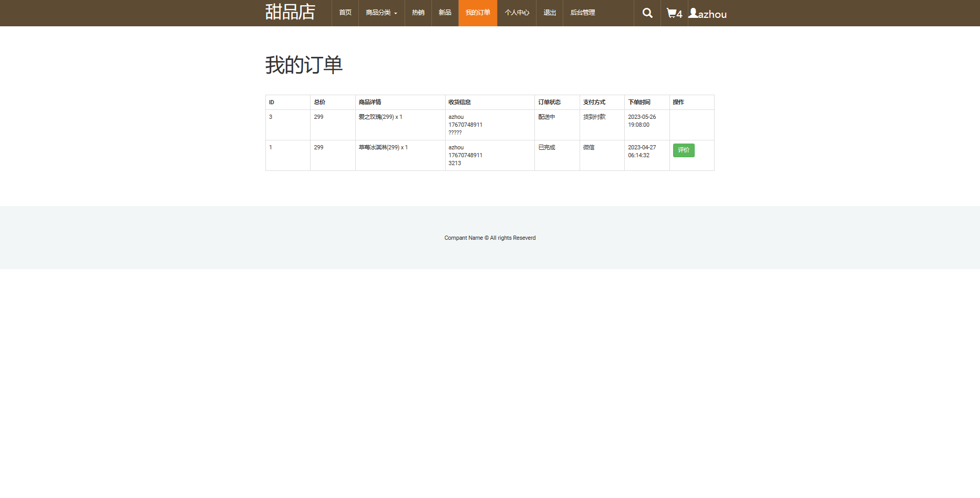Click the 已完成 status of order 1

(546, 147)
